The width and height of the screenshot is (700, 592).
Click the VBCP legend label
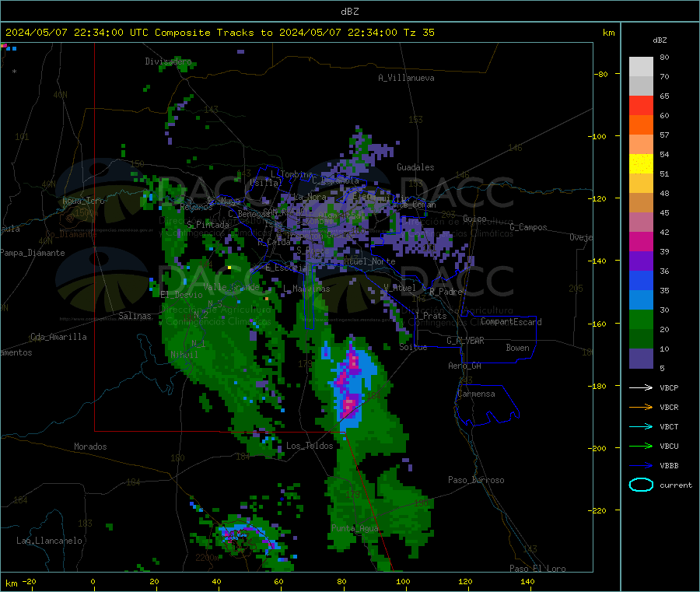669,387
